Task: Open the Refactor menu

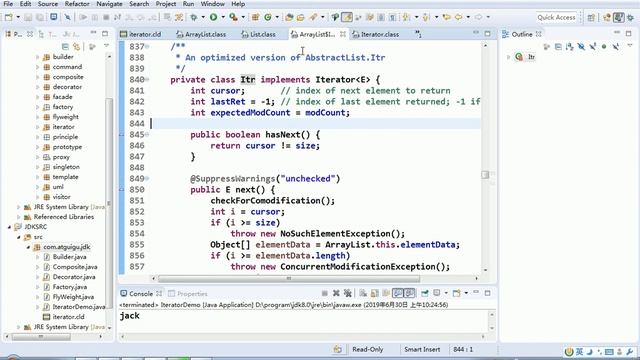Action: [x=77, y=4]
